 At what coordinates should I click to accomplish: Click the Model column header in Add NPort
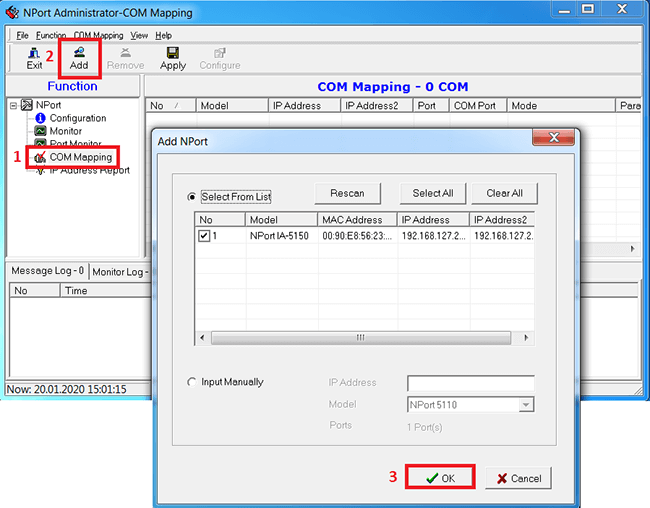[281, 220]
